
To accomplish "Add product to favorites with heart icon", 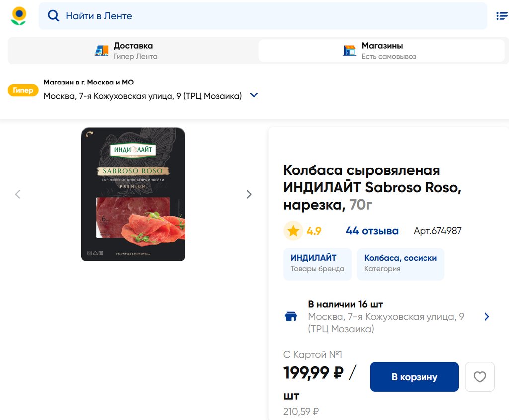I will [480, 377].
